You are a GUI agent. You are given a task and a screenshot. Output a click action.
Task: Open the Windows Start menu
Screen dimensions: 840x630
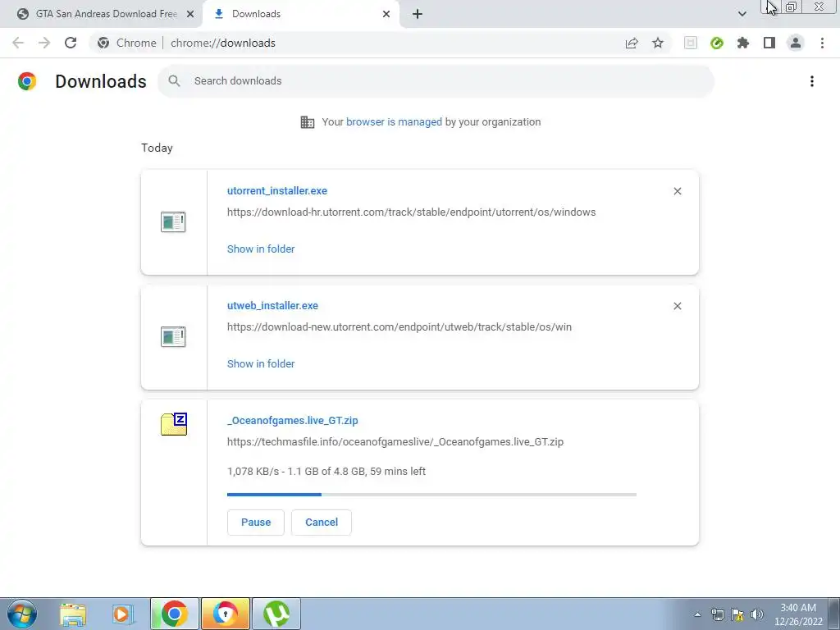(x=22, y=614)
